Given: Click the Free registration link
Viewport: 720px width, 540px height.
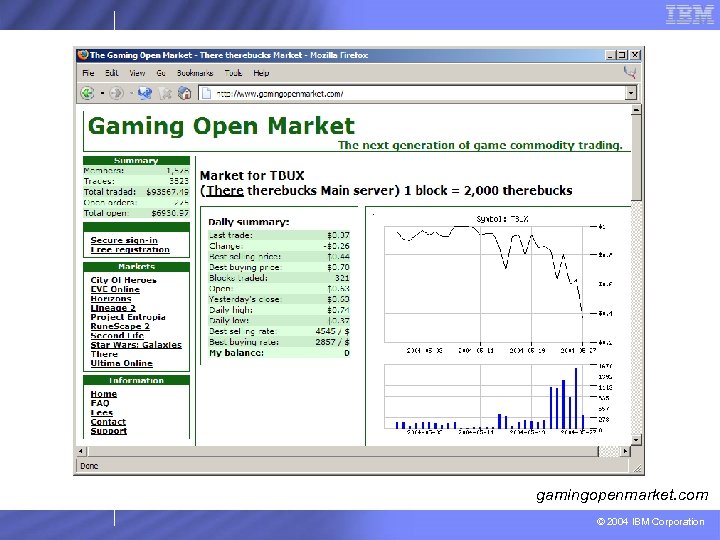Looking at the screenshot, I should click(130, 249).
